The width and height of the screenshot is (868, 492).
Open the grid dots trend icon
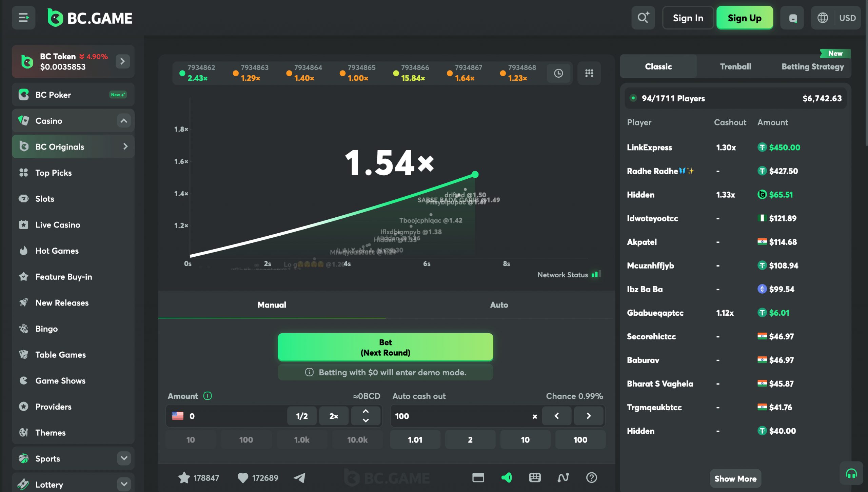click(x=589, y=73)
